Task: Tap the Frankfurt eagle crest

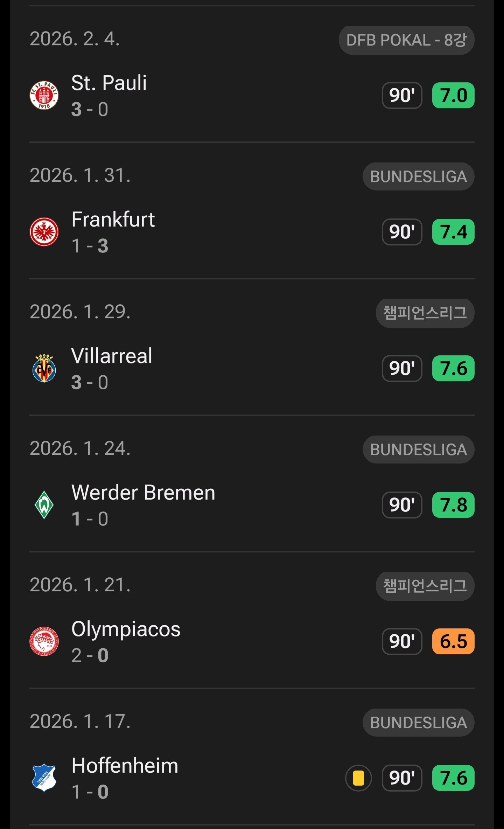Action: (44, 232)
